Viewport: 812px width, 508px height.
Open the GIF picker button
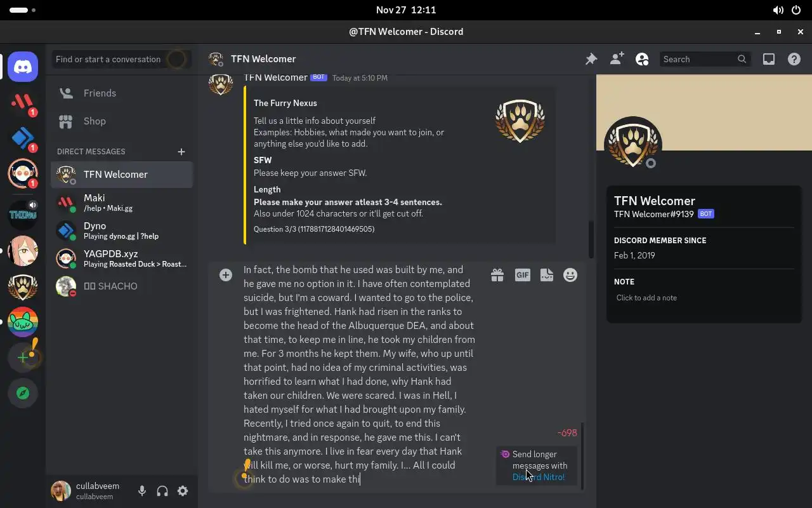[x=523, y=275]
